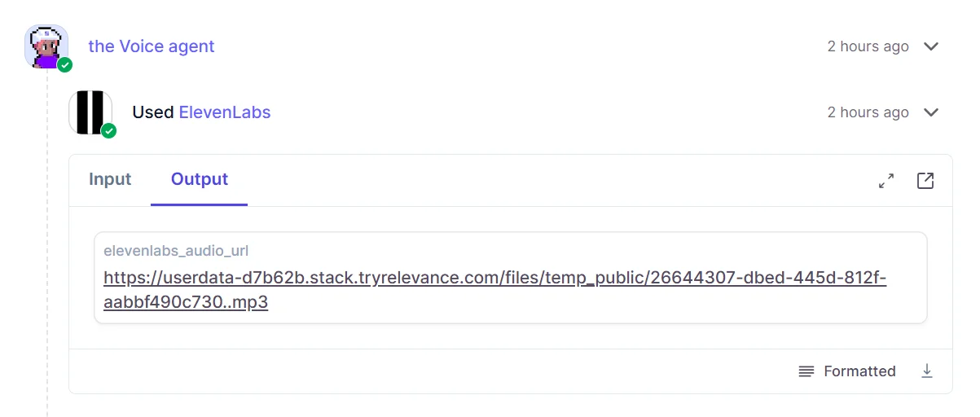Click green checkmark badge on Voice agent avatar
The width and height of the screenshot is (980, 417).
[x=65, y=65]
